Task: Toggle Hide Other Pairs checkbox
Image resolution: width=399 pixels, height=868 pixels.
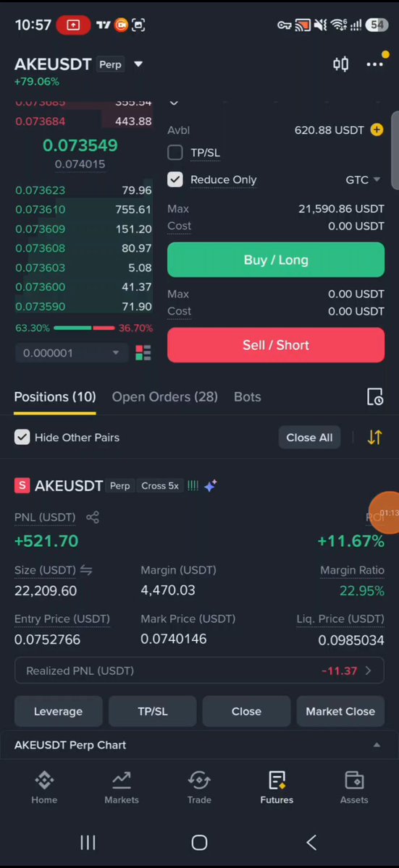Action: [22, 437]
